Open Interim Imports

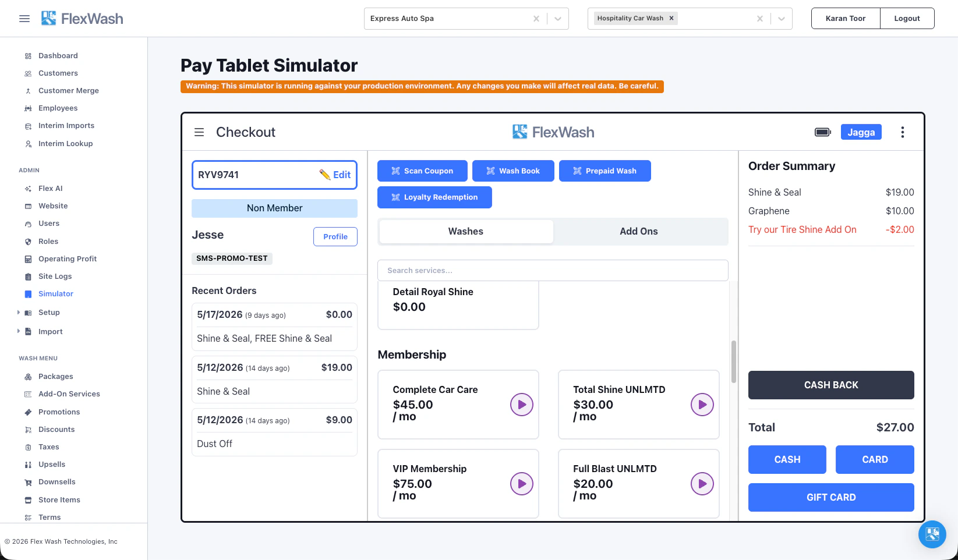66,126
